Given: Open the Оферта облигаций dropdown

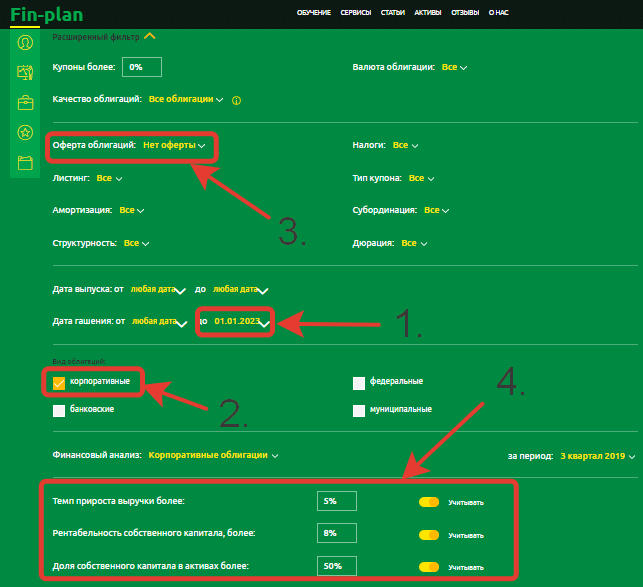Looking at the screenshot, I should (x=174, y=146).
